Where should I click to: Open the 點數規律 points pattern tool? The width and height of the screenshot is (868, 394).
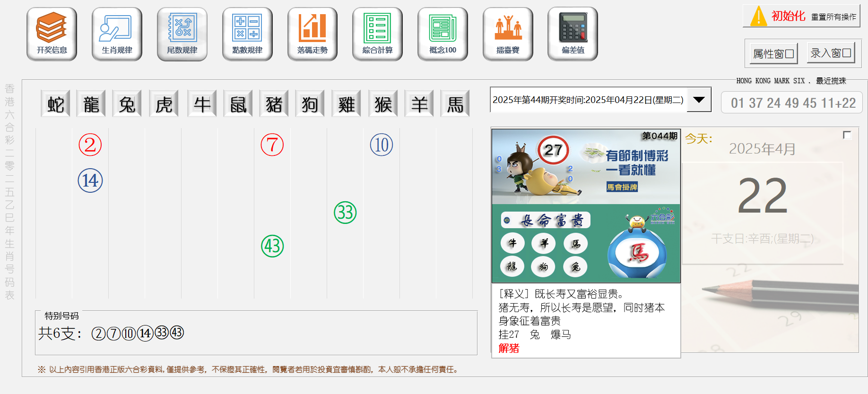point(247,34)
